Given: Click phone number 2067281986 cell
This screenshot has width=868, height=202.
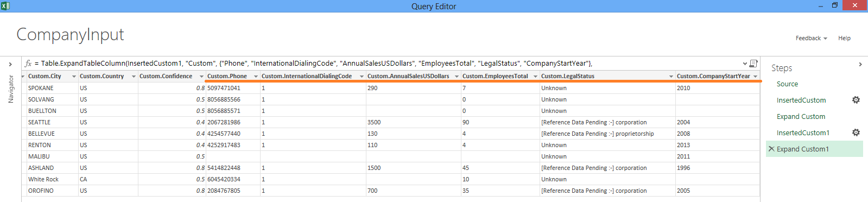Looking at the screenshot, I should (233, 122).
